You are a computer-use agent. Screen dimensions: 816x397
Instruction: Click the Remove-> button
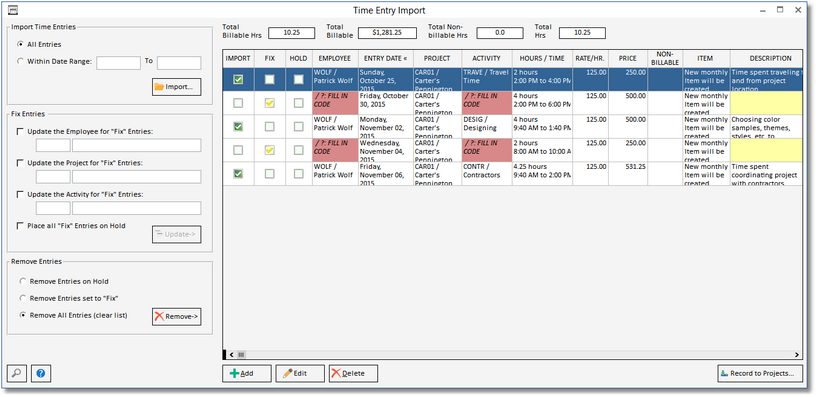(x=176, y=316)
